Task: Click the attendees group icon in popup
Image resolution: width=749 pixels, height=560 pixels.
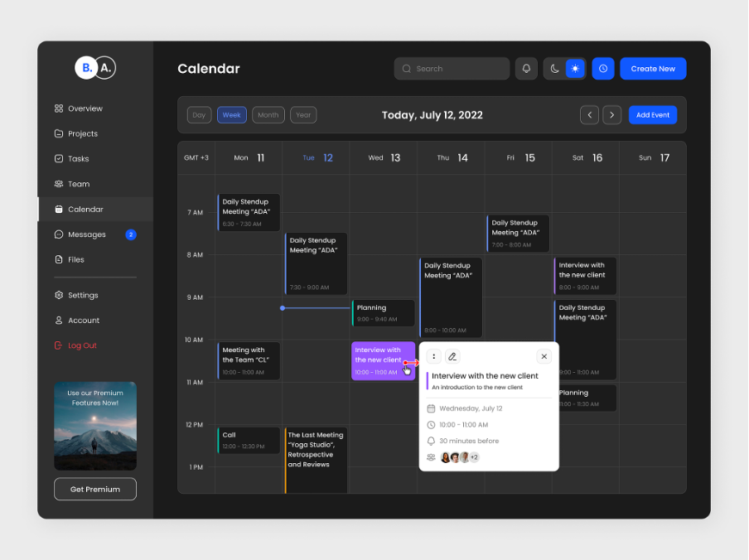Action: point(431,457)
